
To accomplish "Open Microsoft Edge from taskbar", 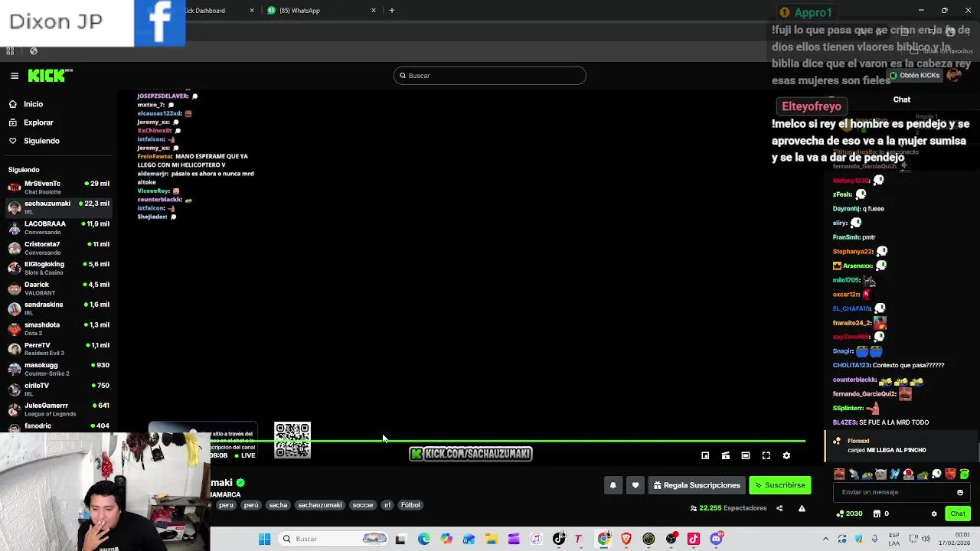I will click(423, 539).
